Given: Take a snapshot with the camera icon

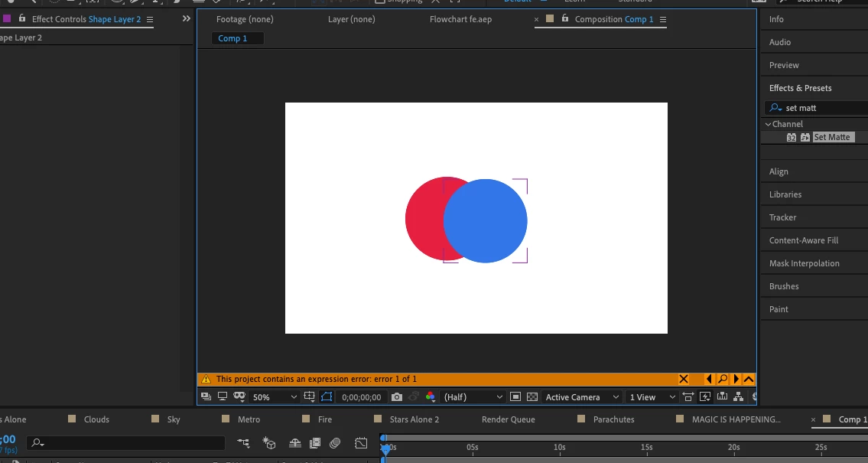Looking at the screenshot, I should (396, 397).
